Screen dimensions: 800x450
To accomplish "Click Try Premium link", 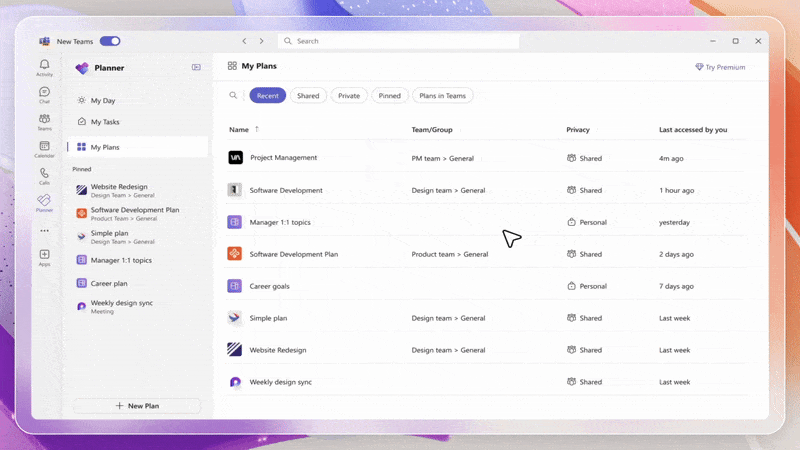I will pyautogui.click(x=720, y=67).
